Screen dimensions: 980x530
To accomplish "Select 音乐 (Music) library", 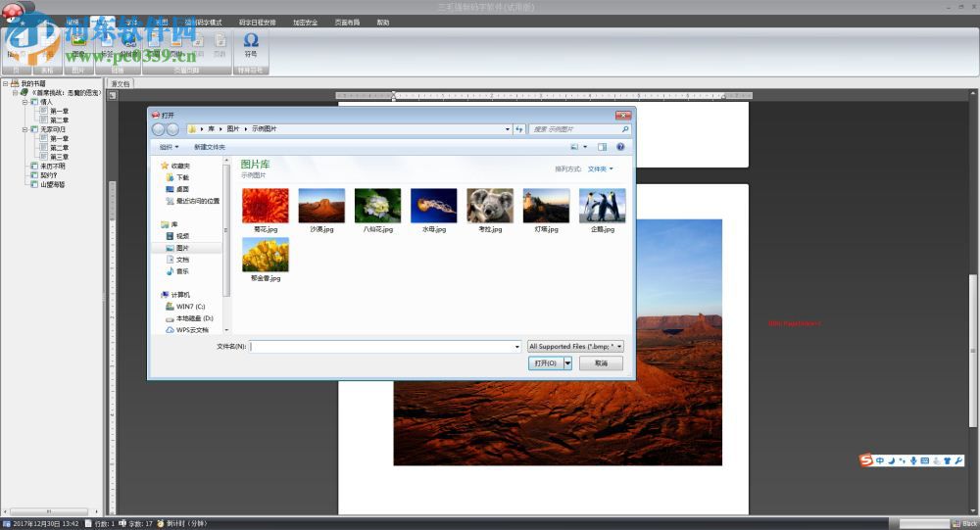I will 177,271.
